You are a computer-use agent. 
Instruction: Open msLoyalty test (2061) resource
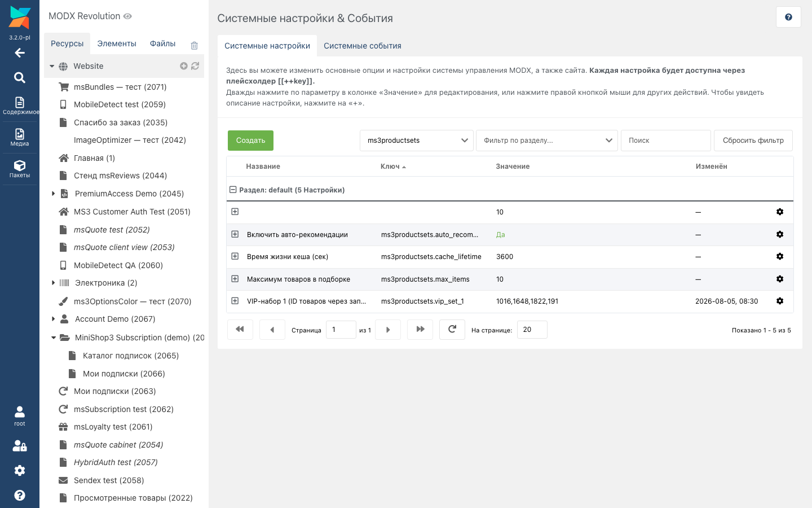pyautogui.click(x=113, y=427)
